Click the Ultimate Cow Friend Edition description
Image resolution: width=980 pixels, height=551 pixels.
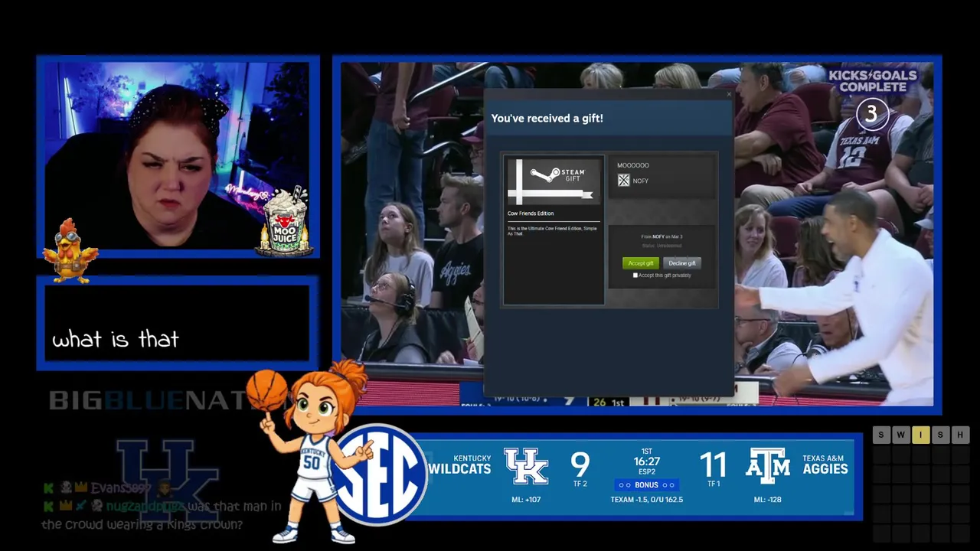[x=552, y=231]
